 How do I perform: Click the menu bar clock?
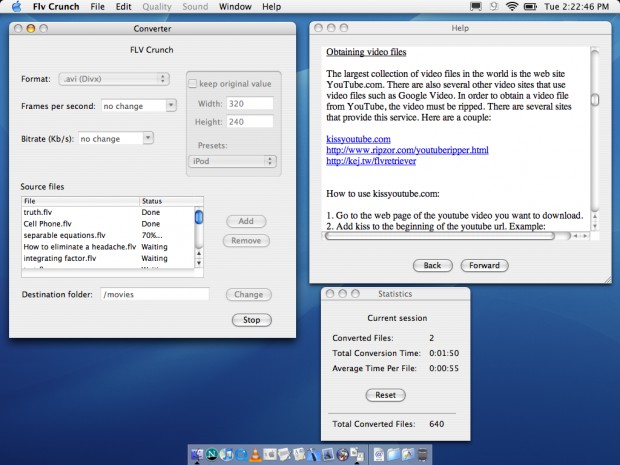point(576,6)
